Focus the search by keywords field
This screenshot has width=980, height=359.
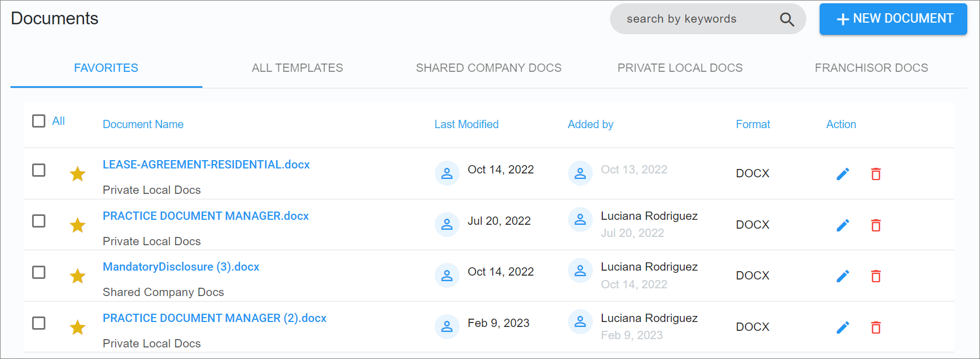coord(691,19)
